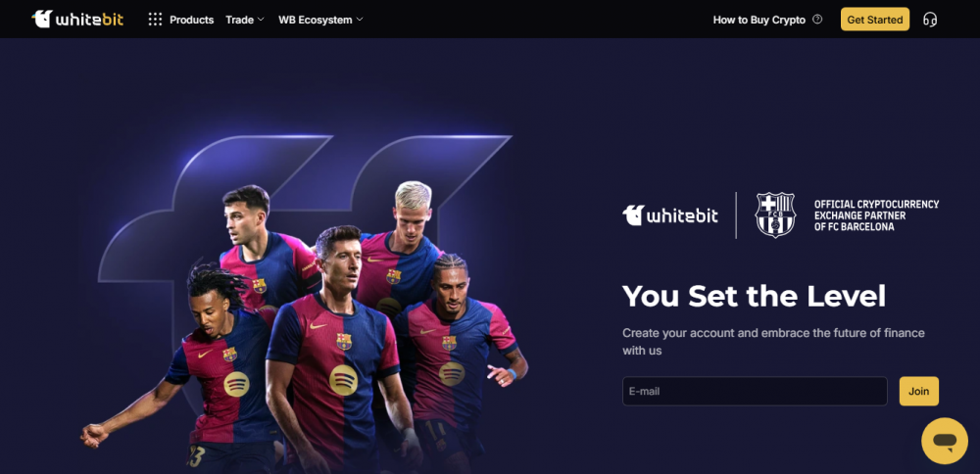The height and width of the screenshot is (474, 980).
Task: Expand the Trade dropdown chevron
Action: tap(261, 20)
